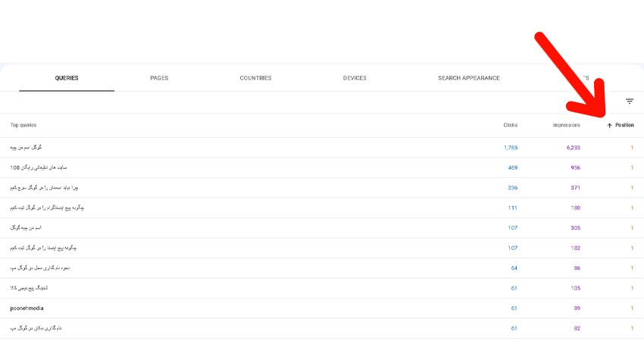Click position 1 in the poonehmedia row
The width and height of the screenshot is (644, 341).
coord(632,308)
